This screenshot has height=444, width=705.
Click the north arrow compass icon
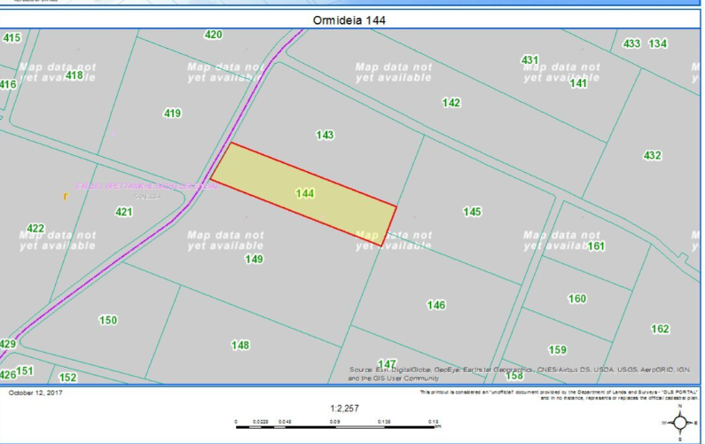click(679, 421)
